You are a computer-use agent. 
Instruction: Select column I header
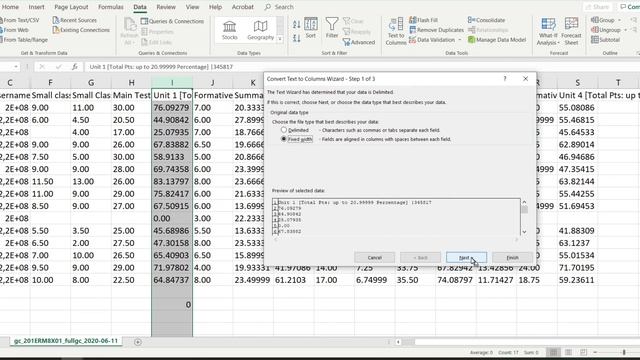(x=172, y=82)
